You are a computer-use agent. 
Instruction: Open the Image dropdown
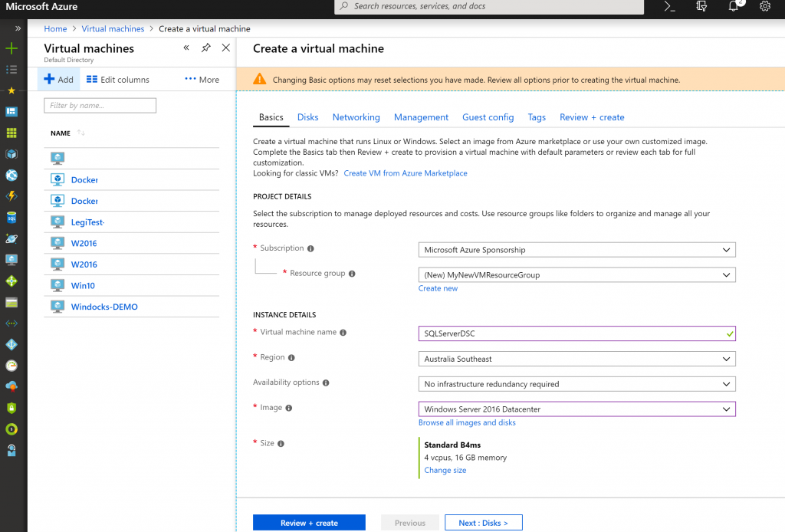click(575, 409)
